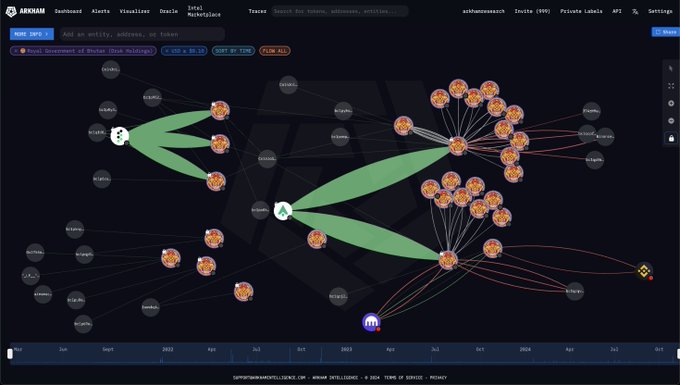
Task: Expand the MORE INFO panel
Action: [32, 34]
